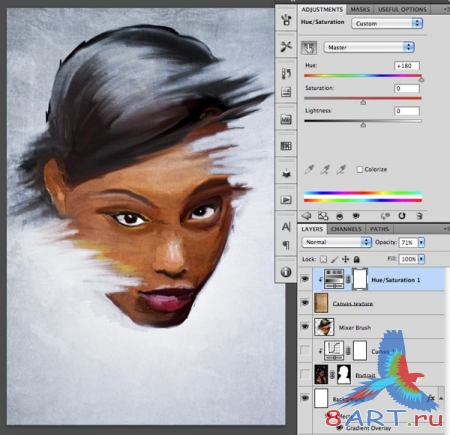Image resolution: width=450 pixels, height=435 pixels.
Task: Open the Opacity slider arrow
Action: coord(421,243)
